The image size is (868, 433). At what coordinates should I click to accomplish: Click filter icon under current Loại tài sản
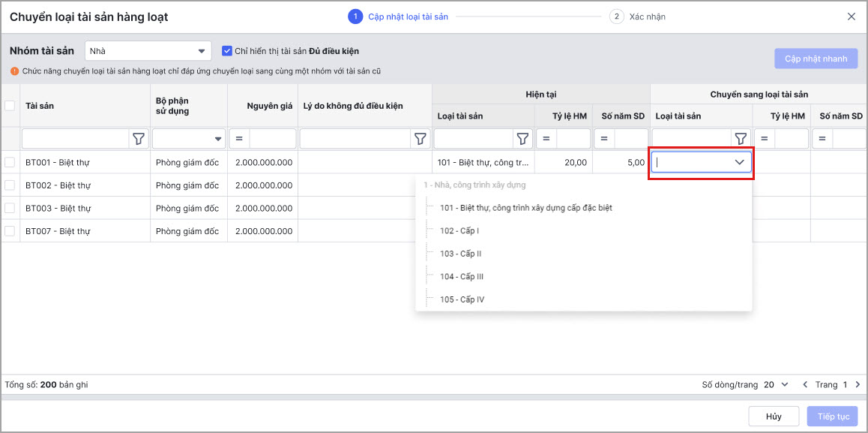pyautogui.click(x=522, y=139)
